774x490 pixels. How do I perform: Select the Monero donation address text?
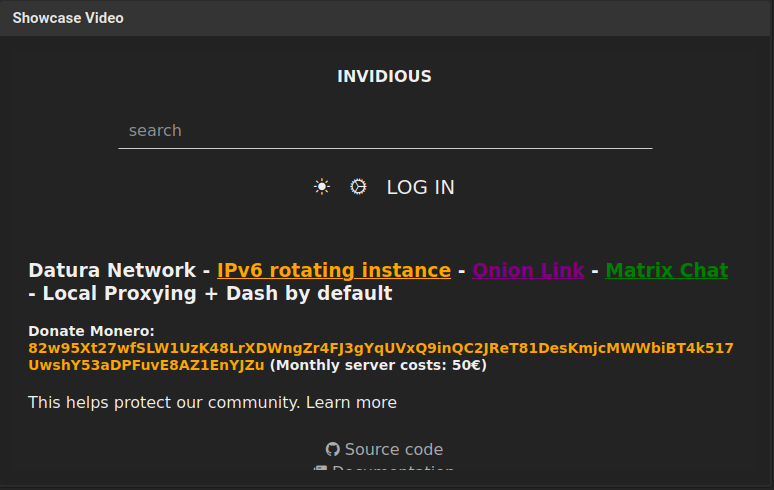381,356
